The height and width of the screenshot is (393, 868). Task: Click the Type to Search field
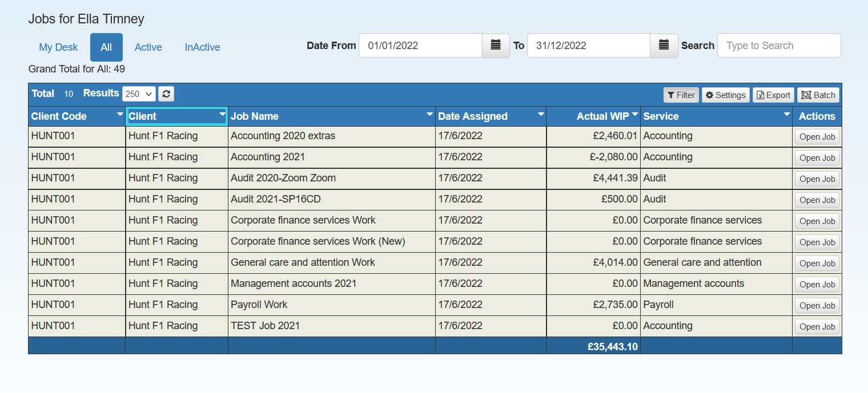click(778, 46)
